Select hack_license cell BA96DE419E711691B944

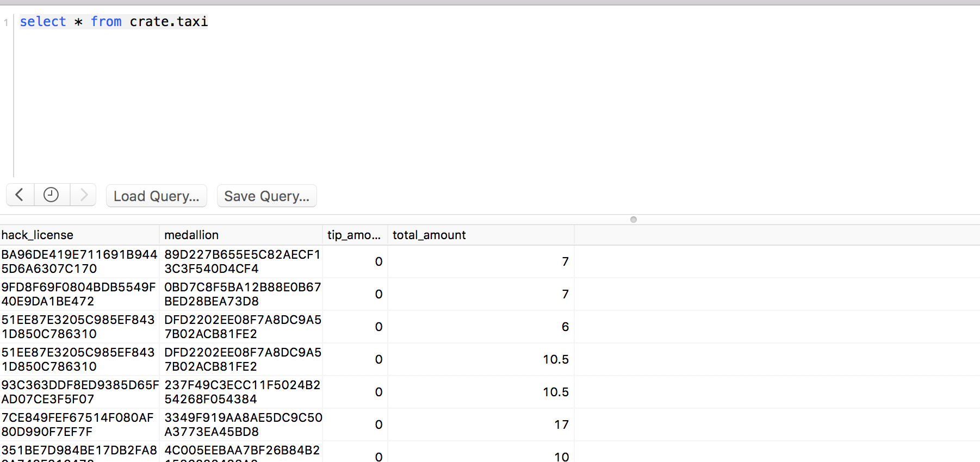pos(79,261)
